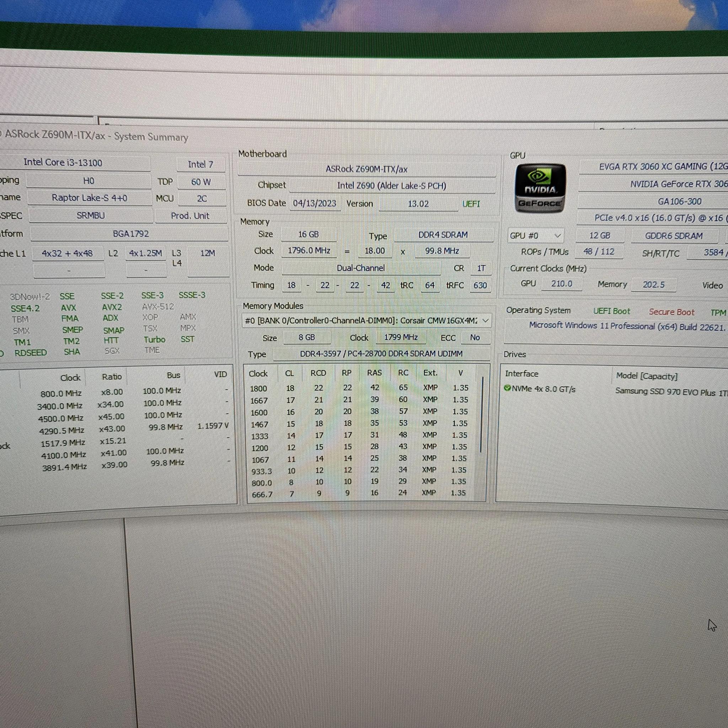The height and width of the screenshot is (728, 728).
Task: Click the L3 cache value 12M
Action: pyautogui.click(x=208, y=253)
